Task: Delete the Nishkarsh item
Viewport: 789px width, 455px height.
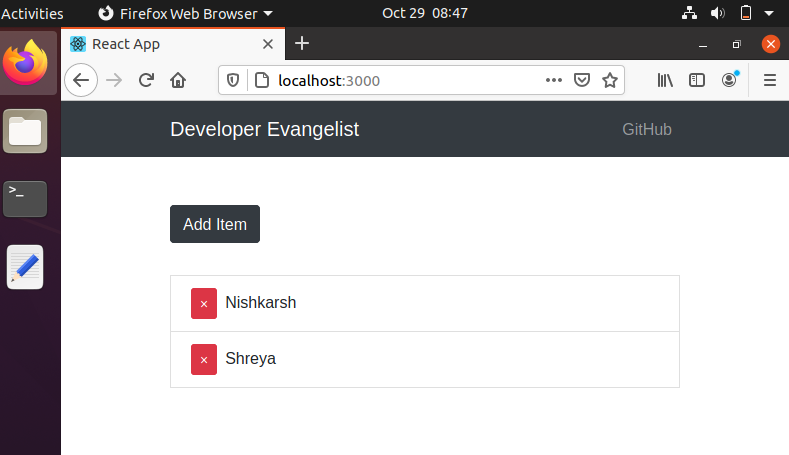Action: tap(204, 304)
